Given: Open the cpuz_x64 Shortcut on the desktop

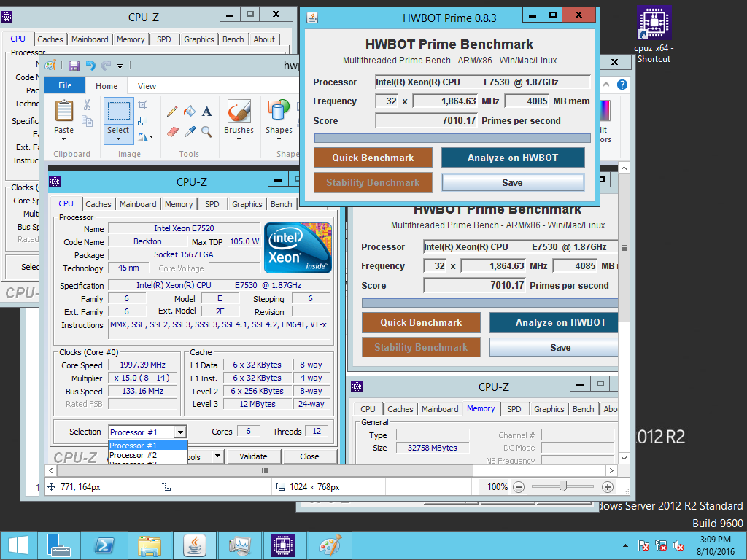Looking at the screenshot, I should [x=654, y=34].
